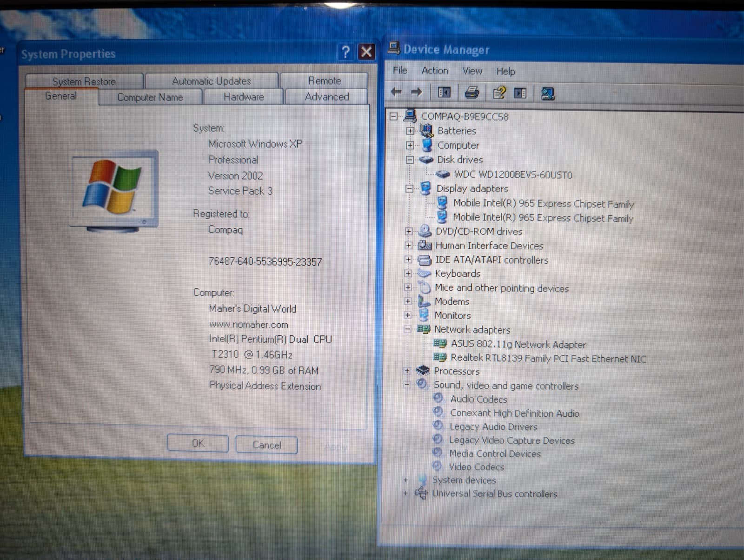This screenshot has height=560, width=744.
Task: Click the Display adapters category icon
Action: pyautogui.click(x=425, y=188)
